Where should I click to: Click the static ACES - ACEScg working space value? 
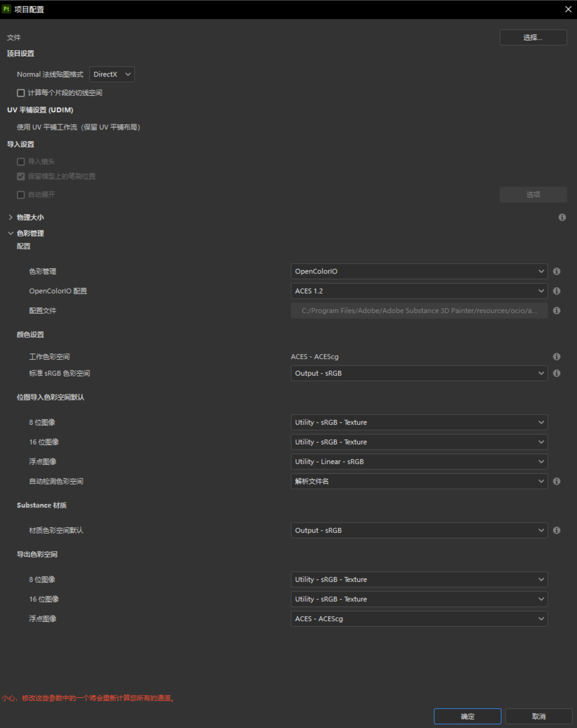[315, 357]
